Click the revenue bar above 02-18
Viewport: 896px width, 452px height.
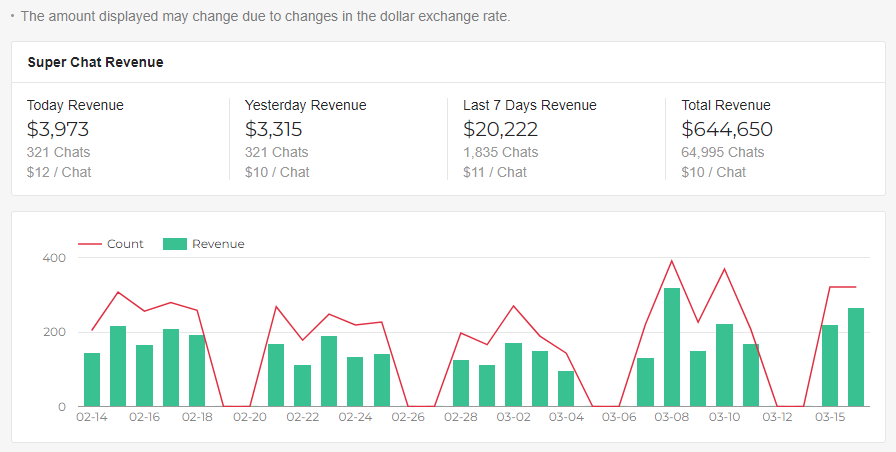coord(197,371)
